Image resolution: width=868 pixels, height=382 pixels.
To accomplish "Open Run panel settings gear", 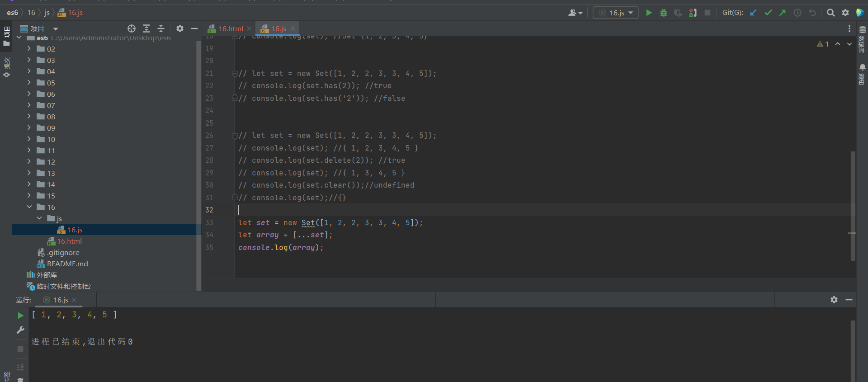I will (834, 300).
